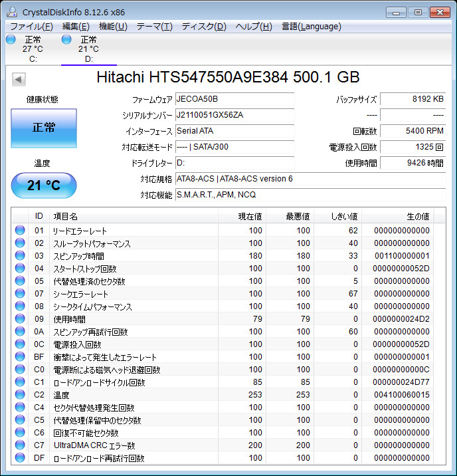Screen dimensions: 457x476
Task: Click the 生の値 column header
Action: pyautogui.click(x=417, y=217)
